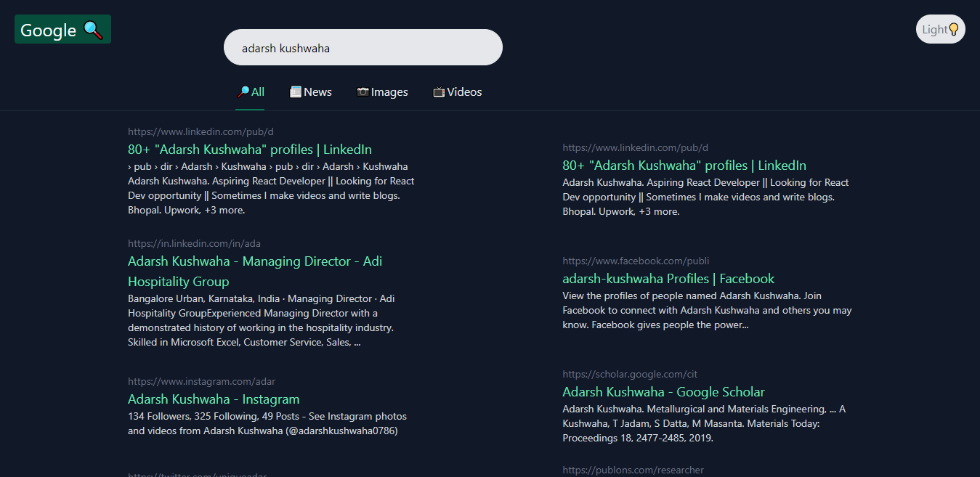Click the Instagram followers description snippet
This screenshot has height=477, width=980.
[x=267, y=423]
